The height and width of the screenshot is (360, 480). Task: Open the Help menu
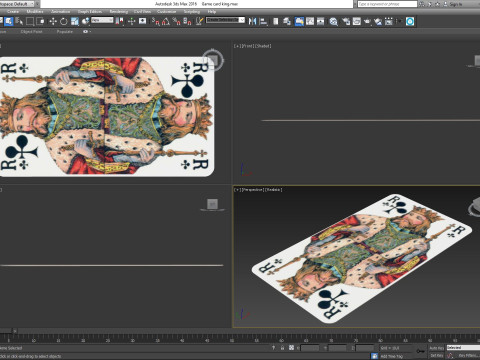212,12
